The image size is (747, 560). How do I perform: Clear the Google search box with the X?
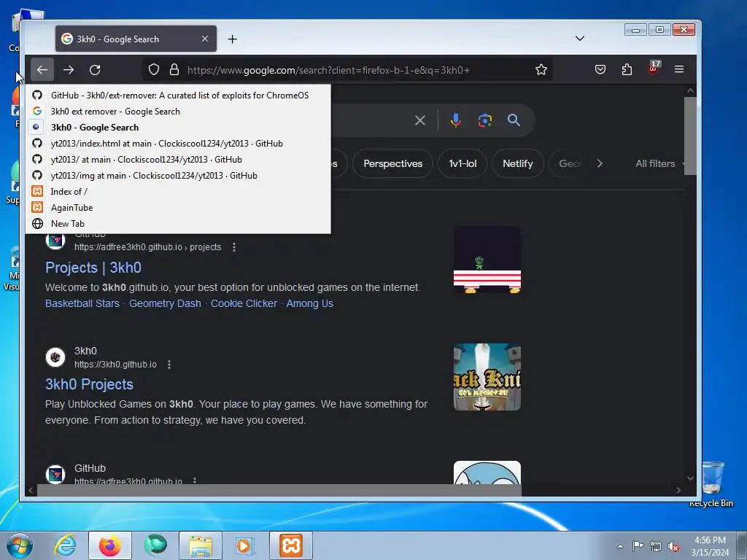(x=419, y=120)
